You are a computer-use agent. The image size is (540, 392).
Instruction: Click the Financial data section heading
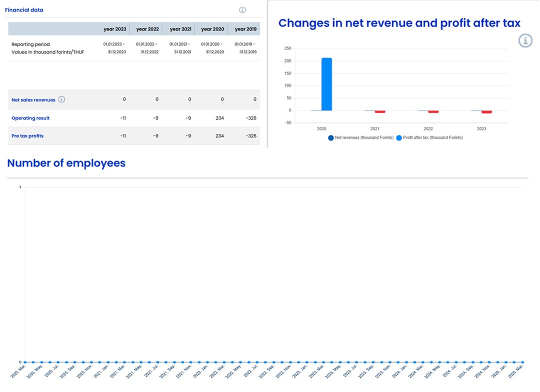(24, 10)
